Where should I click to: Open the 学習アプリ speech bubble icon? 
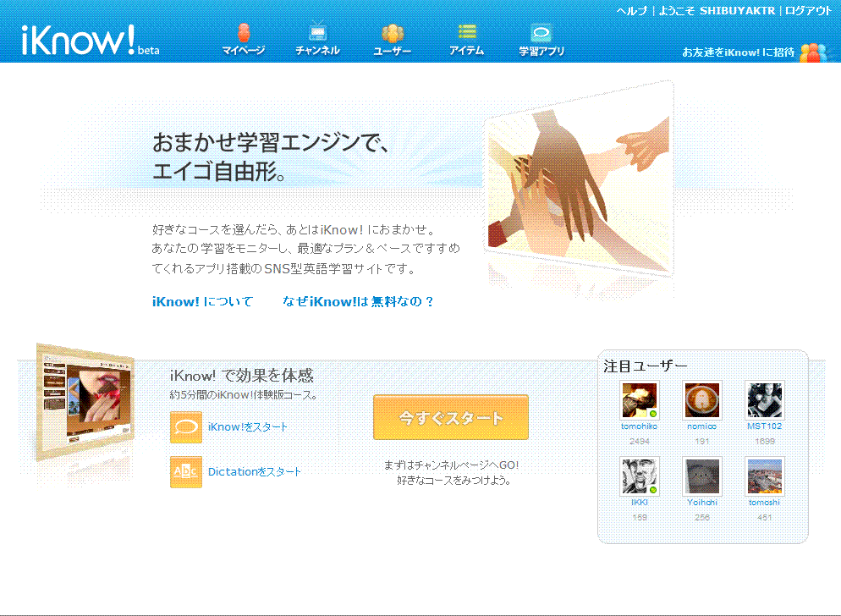tap(541, 33)
